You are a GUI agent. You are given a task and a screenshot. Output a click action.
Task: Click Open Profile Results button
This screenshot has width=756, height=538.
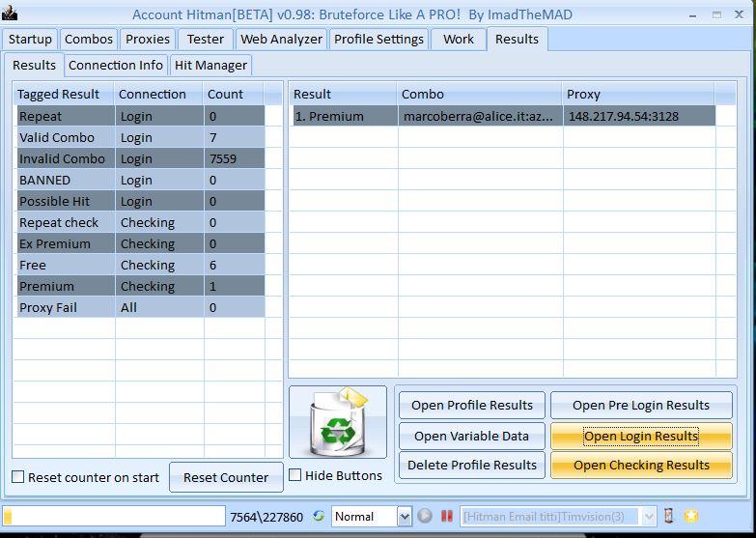(472, 405)
